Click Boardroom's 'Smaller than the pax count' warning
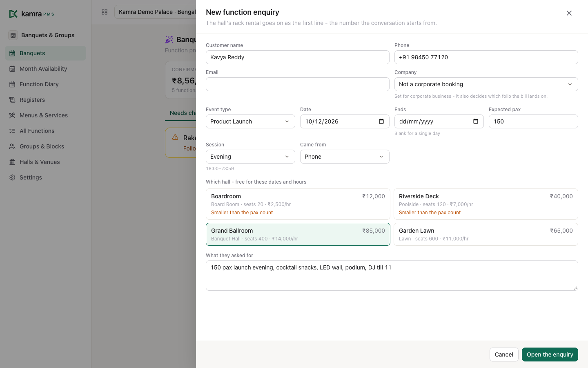588x368 pixels. [242, 213]
